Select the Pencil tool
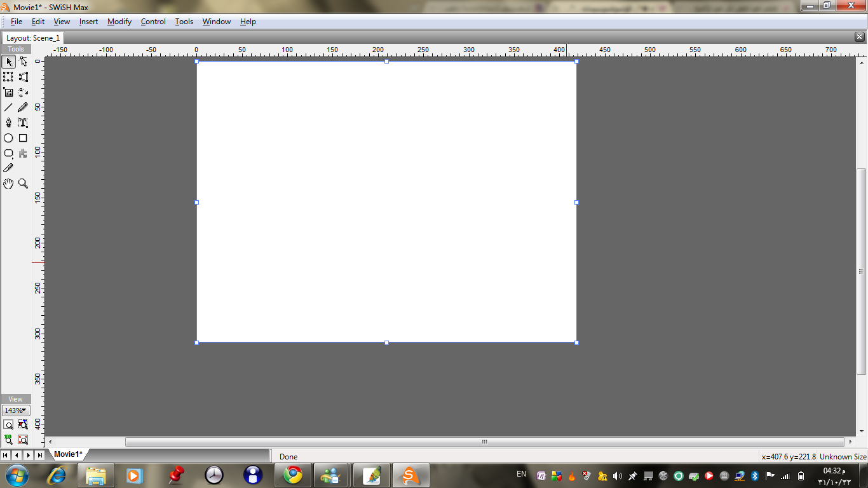Viewport: 868px width, 488px height. click(x=23, y=107)
